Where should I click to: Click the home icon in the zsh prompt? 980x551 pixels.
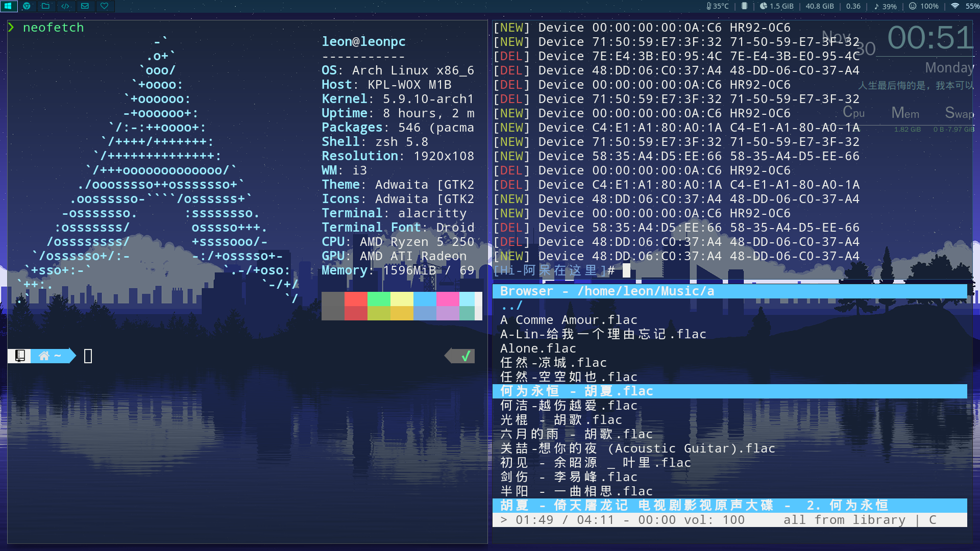click(44, 356)
